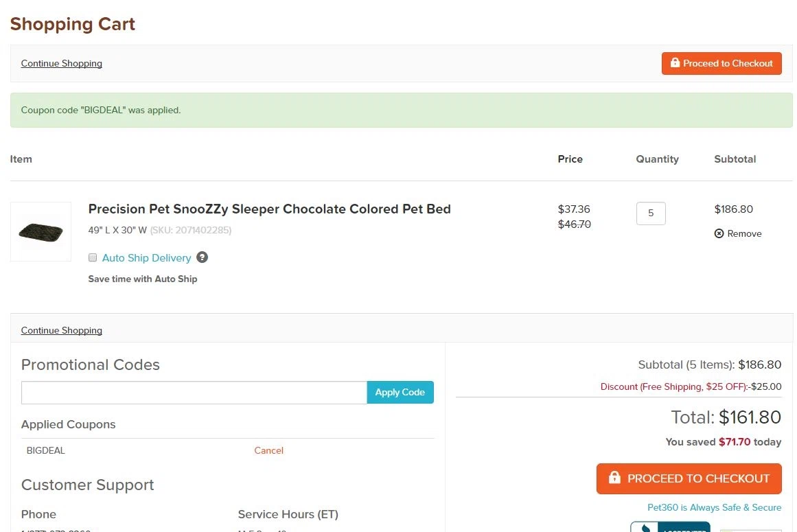Click the Discount (Free Shipping, $25 OFF) line

pos(691,386)
